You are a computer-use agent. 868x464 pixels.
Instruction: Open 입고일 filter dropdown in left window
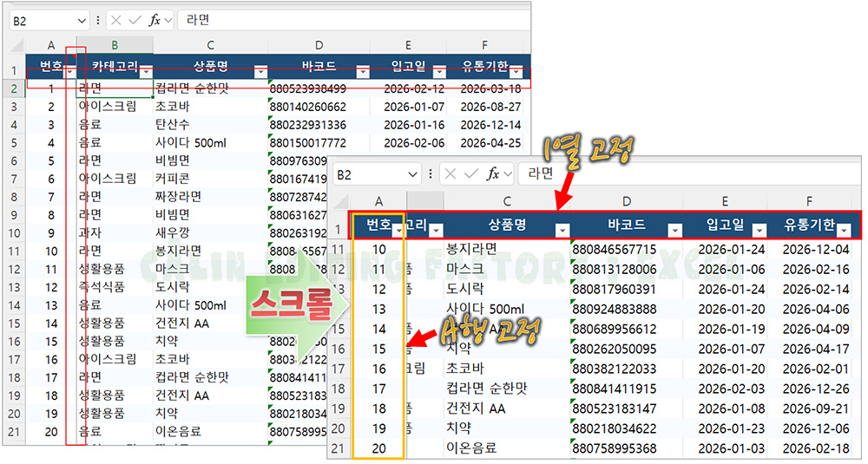[439, 73]
